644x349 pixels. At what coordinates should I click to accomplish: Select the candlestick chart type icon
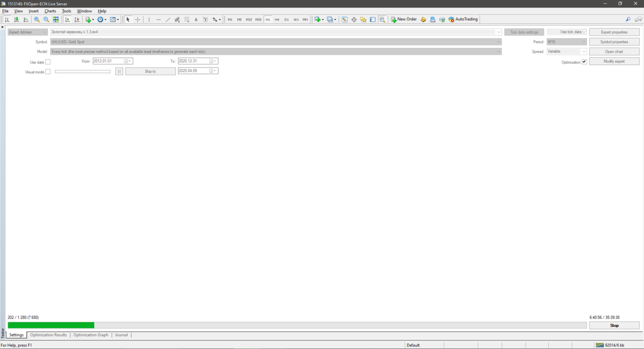(16, 19)
